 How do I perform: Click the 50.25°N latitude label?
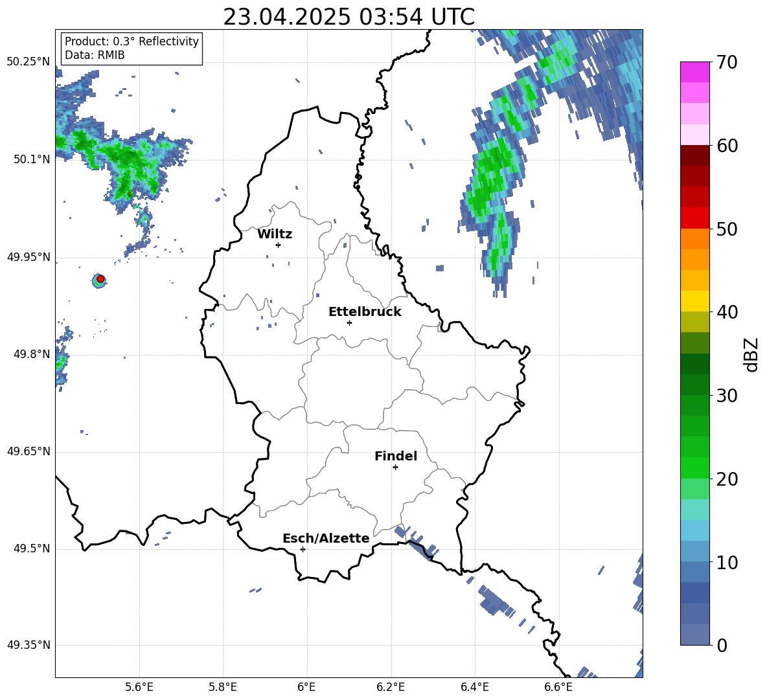[29, 62]
